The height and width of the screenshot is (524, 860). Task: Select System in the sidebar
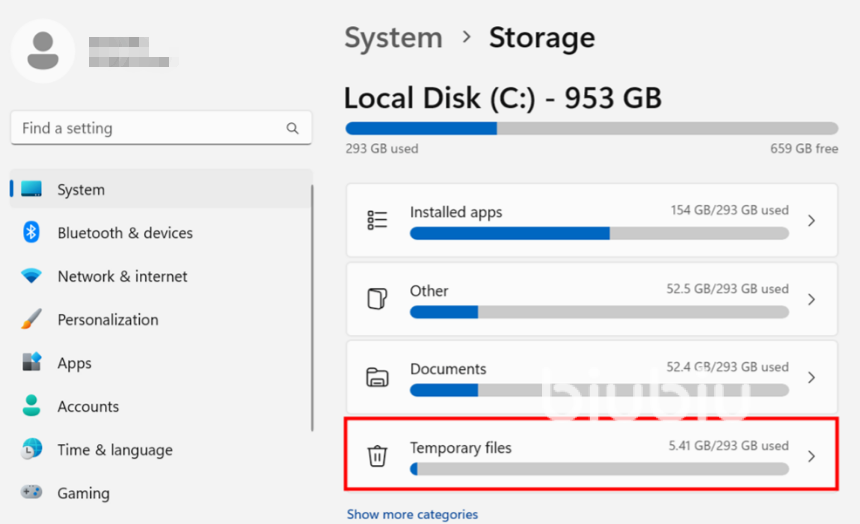point(81,190)
